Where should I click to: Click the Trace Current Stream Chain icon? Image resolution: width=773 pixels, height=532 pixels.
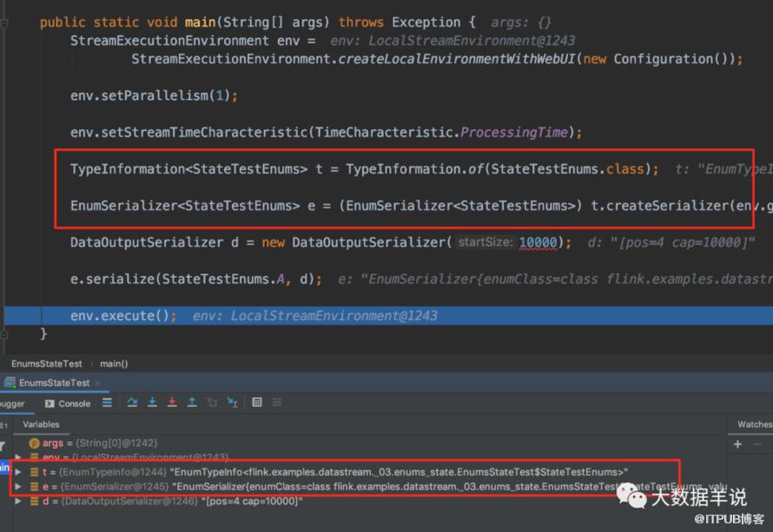277,403
